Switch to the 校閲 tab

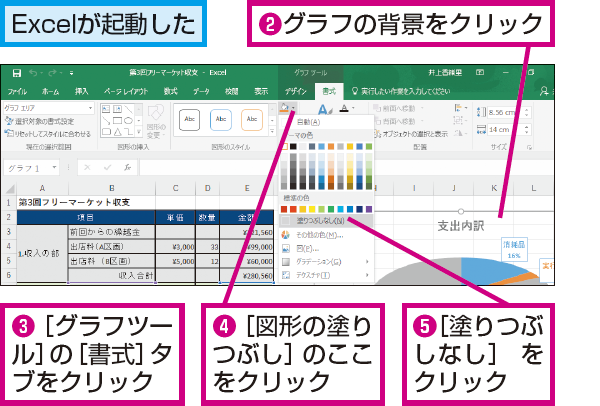click(x=232, y=91)
